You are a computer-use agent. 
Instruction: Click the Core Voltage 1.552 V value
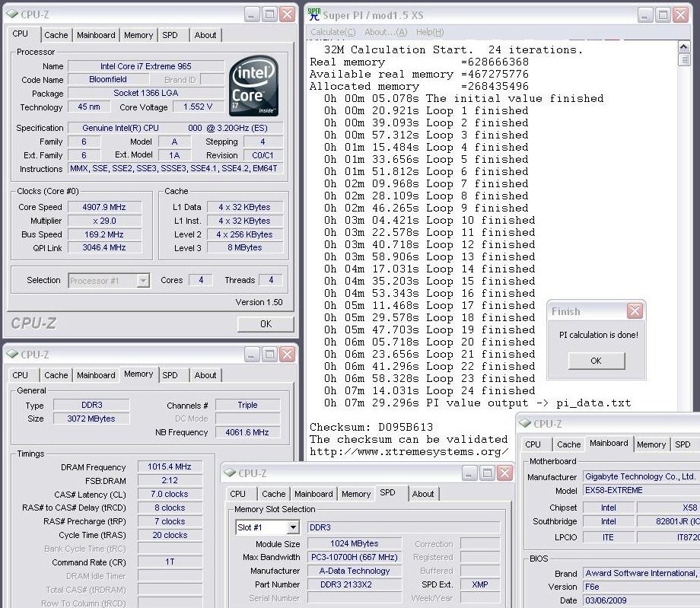tap(199, 107)
